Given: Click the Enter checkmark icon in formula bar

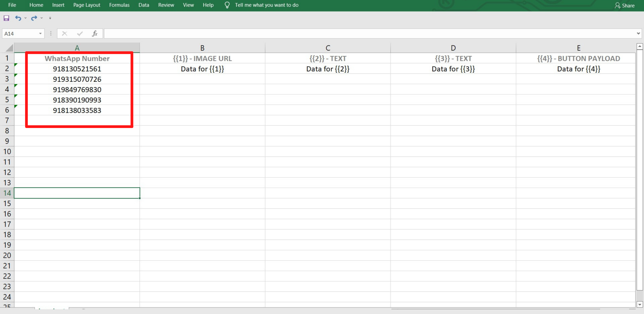Looking at the screenshot, I should pos(80,33).
